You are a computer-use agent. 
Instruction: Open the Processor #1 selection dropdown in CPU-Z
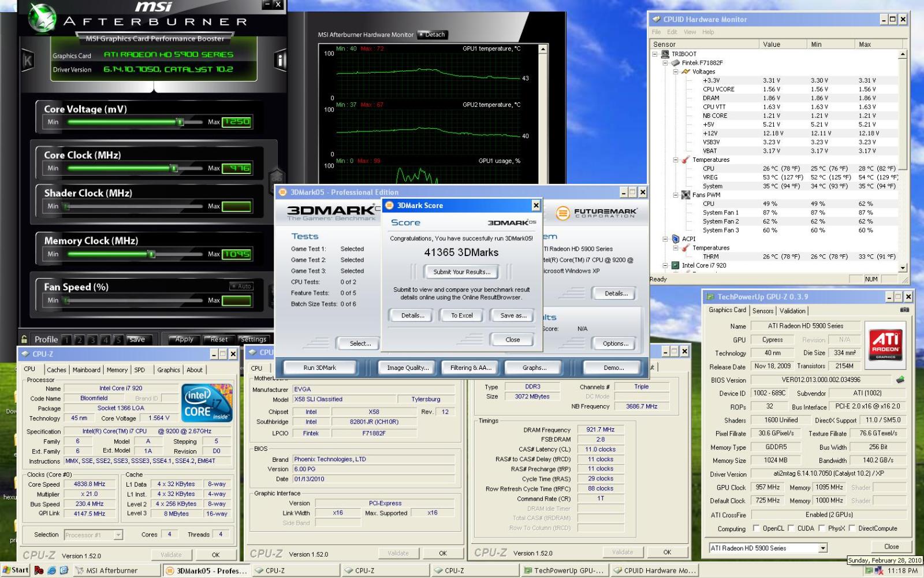pyautogui.click(x=118, y=535)
